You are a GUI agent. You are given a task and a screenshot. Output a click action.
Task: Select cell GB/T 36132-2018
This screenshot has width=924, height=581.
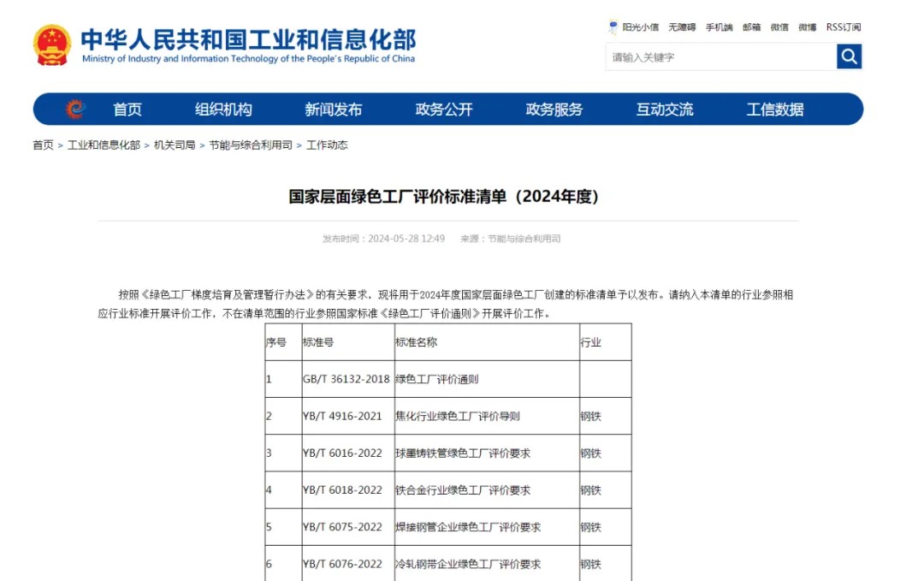[x=346, y=379]
